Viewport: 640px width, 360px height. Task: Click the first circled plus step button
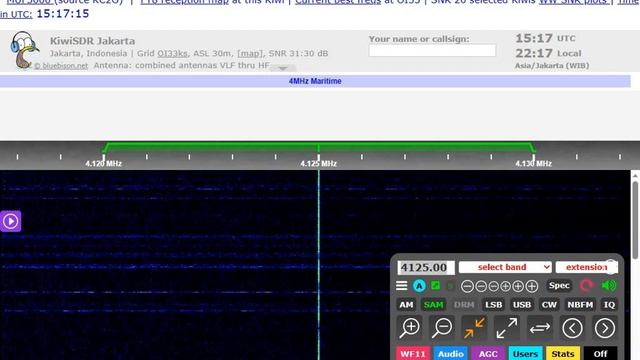[x=505, y=286]
